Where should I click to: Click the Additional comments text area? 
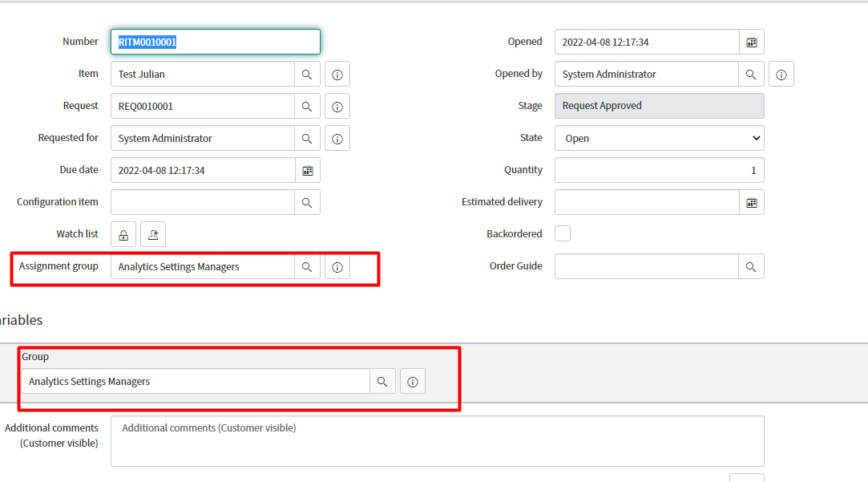[x=438, y=442]
